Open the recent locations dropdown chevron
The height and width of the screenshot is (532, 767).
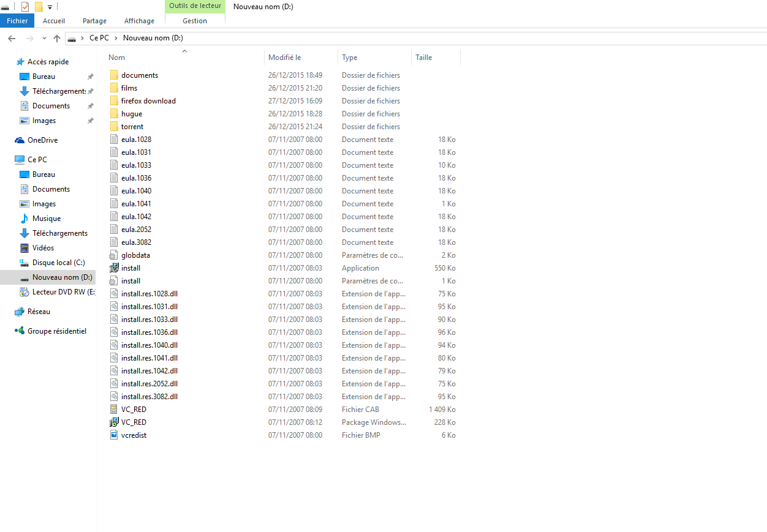[44, 38]
